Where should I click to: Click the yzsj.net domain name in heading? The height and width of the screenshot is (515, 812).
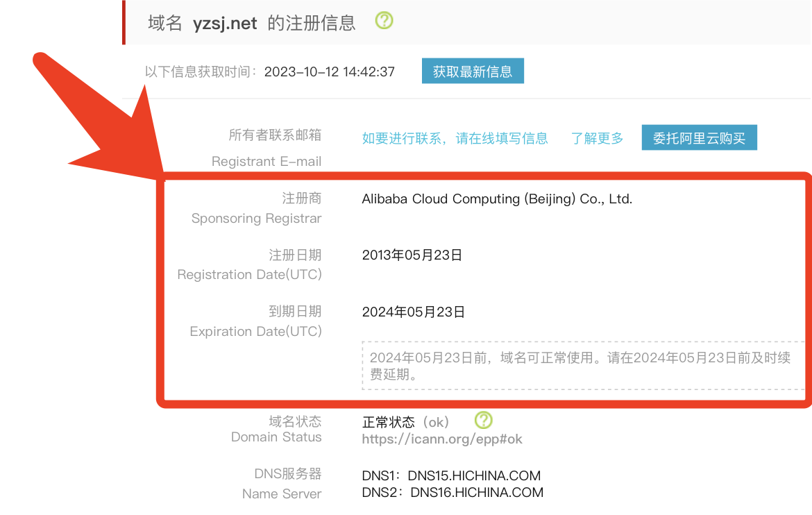click(225, 23)
